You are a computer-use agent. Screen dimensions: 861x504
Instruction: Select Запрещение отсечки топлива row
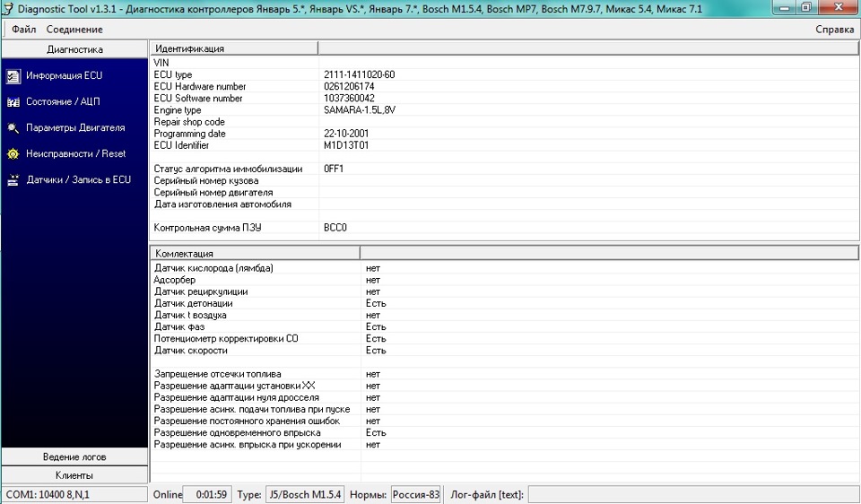pyautogui.click(x=504, y=375)
